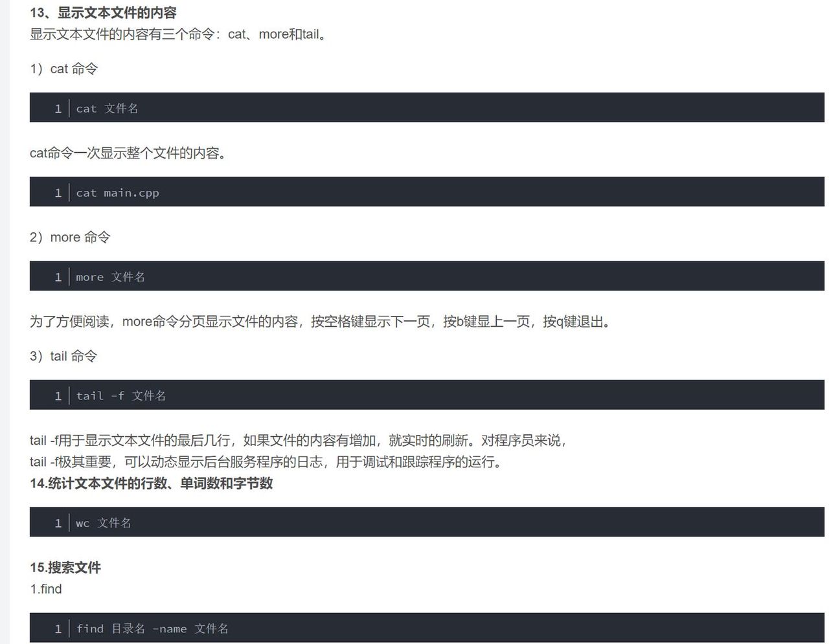Click the intro text 显示文本文件的内容有三个命令

[177, 34]
